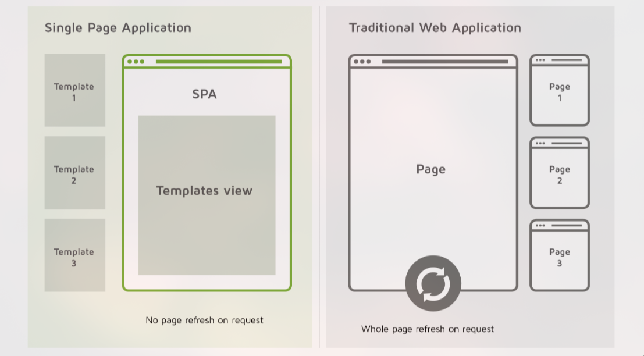Click the "Whole page refresh on request" caption
This screenshot has height=356, width=644.
click(427, 329)
